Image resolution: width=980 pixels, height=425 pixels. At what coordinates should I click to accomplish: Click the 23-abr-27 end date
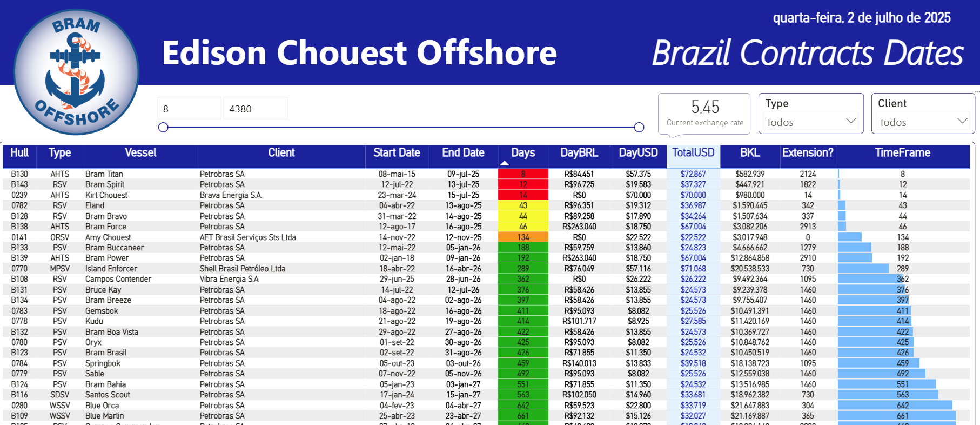coord(464,416)
